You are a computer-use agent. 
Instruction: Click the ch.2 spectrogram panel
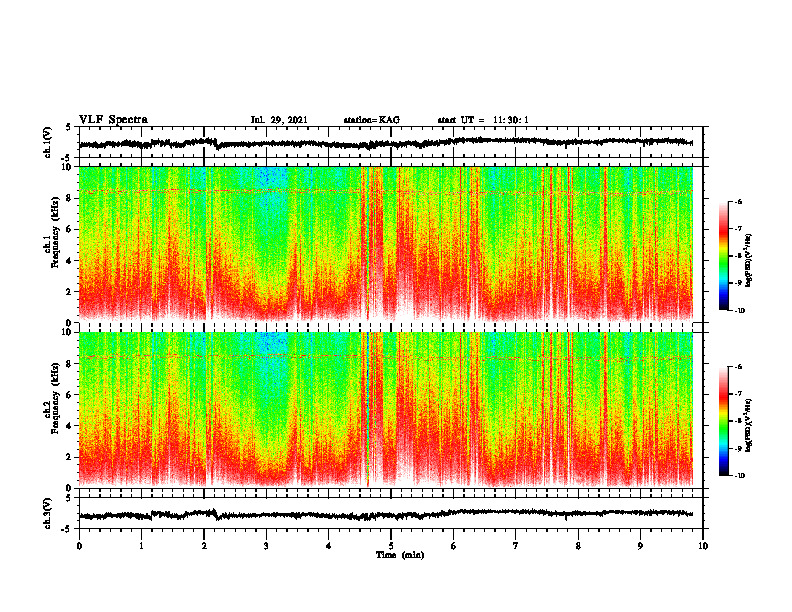tap(386, 410)
